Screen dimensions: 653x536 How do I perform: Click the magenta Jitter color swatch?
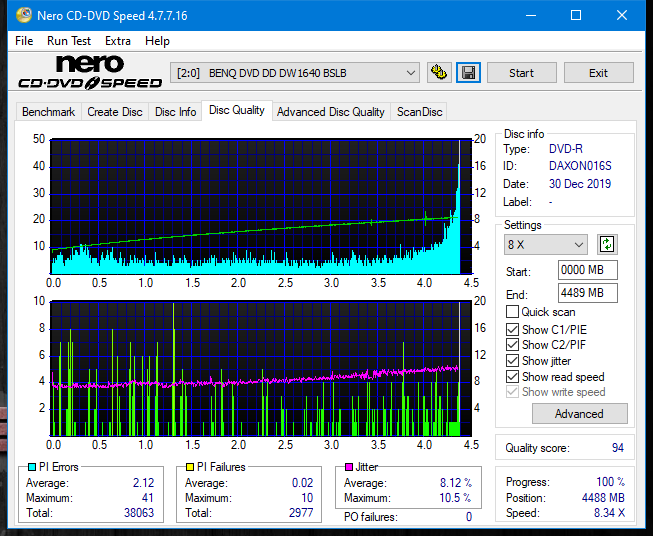349,467
